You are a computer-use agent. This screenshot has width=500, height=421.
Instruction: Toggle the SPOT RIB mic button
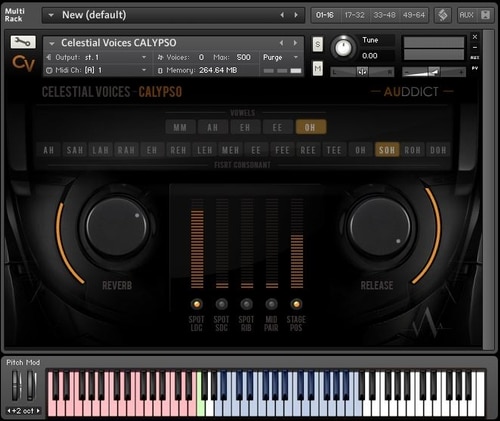[x=246, y=304]
